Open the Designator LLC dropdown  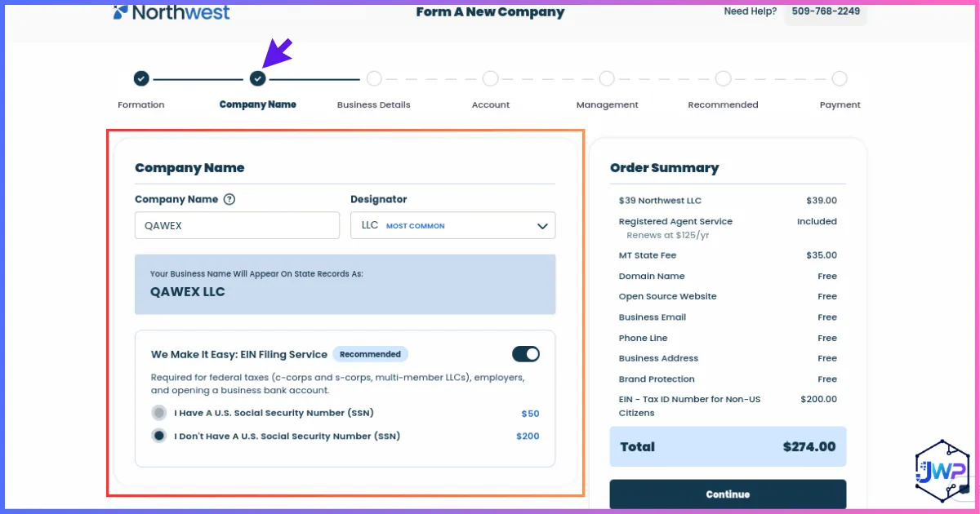453,226
